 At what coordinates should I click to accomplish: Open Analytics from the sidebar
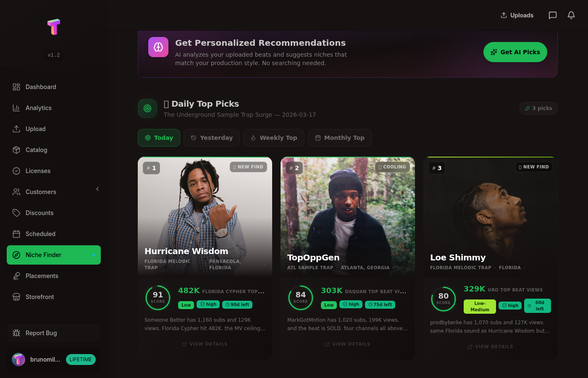pos(39,108)
